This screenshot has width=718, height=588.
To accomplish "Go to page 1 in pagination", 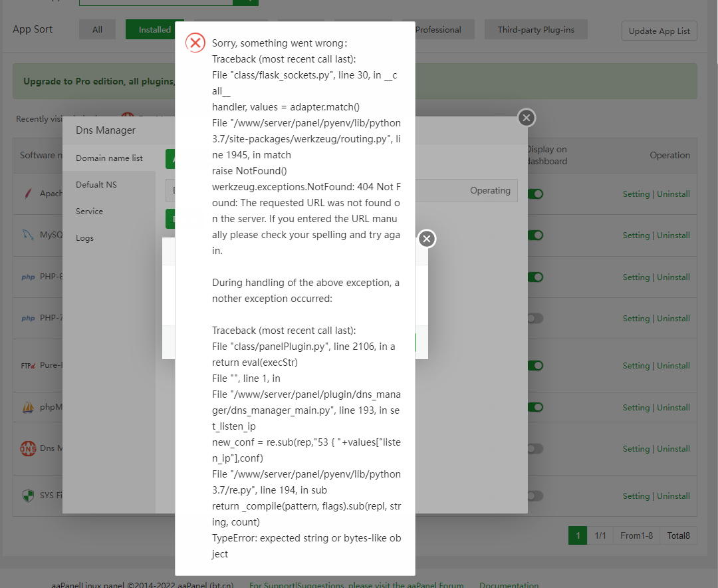I will coord(578,535).
